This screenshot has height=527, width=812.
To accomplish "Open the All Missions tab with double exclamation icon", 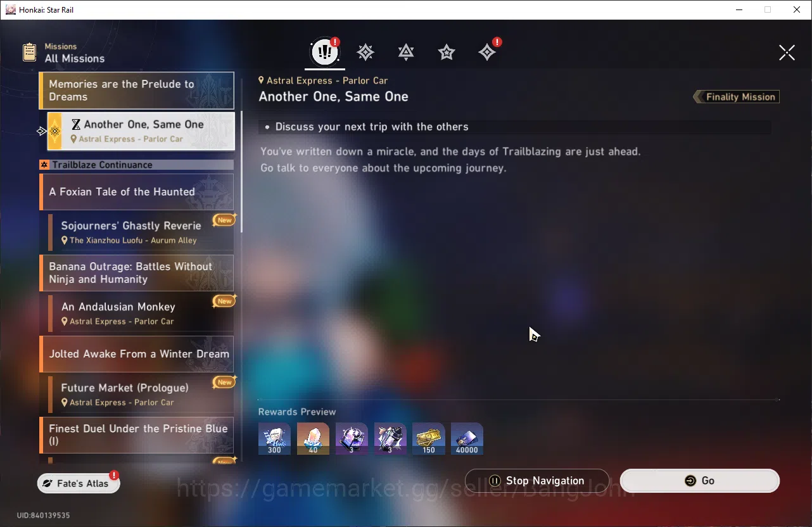I will 325,53.
